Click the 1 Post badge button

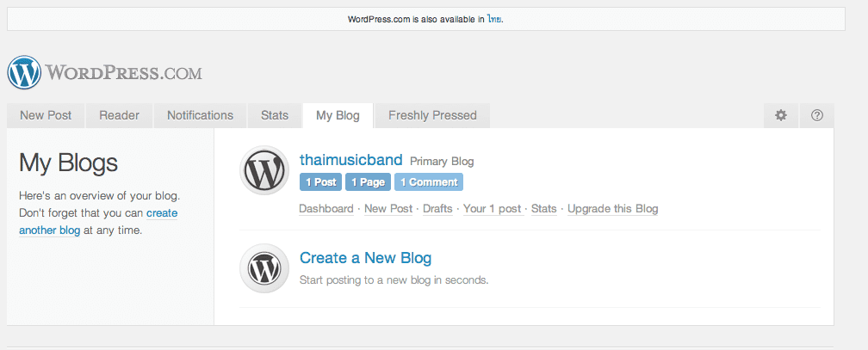[x=320, y=182]
